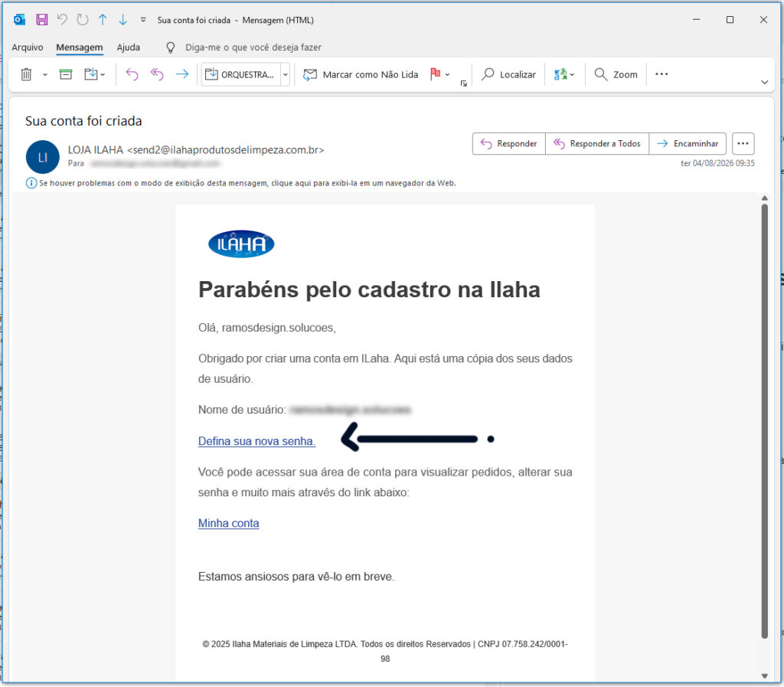Select the Mensagem ribbon tab
784x687 pixels.
80,47
